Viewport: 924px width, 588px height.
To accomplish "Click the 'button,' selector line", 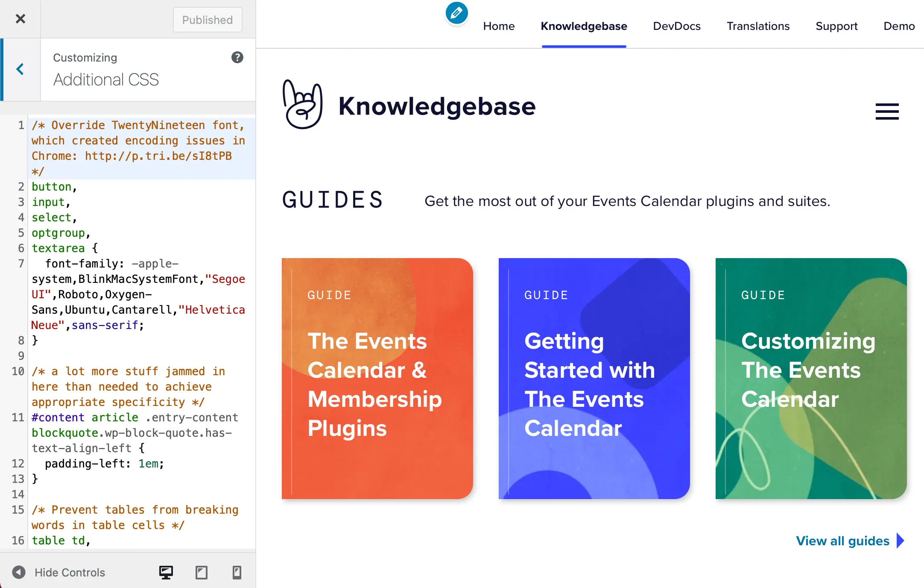I will [x=142, y=187].
